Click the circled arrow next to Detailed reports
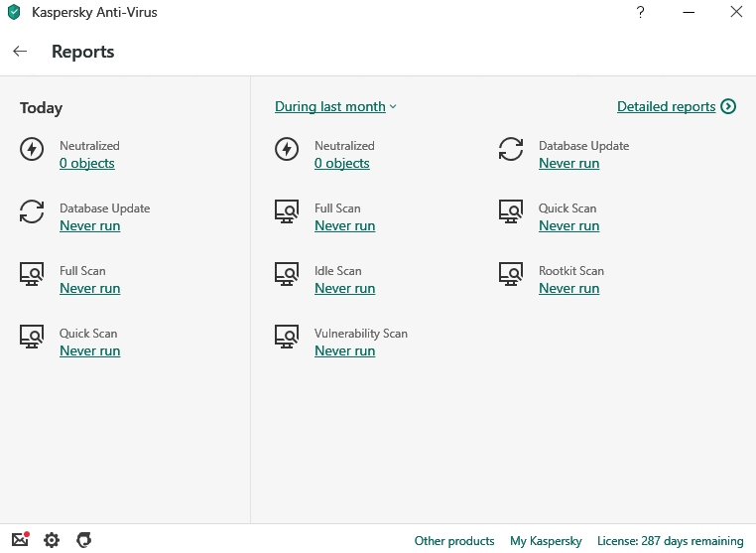This screenshot has height=553, width=756. [x=728, y=106]
